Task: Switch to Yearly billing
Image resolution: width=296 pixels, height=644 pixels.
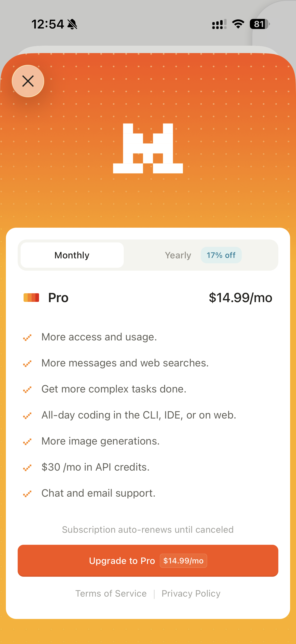Action: (178, 255)
